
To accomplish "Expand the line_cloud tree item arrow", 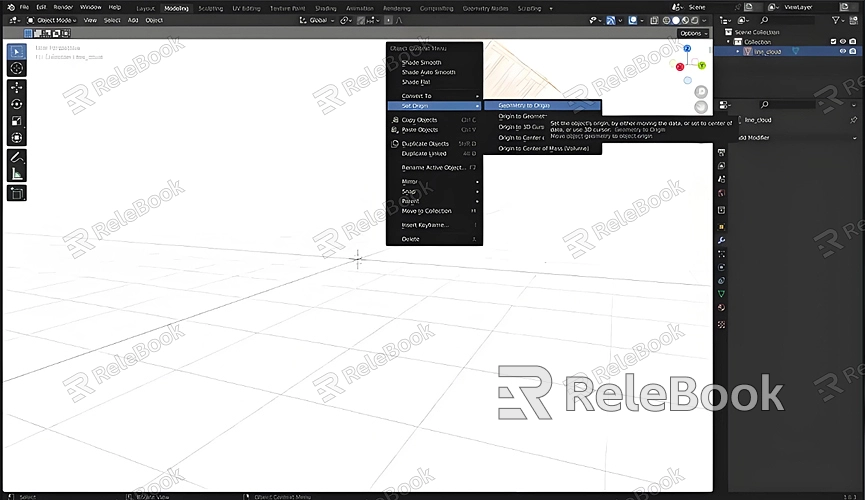I will point(738,51).
